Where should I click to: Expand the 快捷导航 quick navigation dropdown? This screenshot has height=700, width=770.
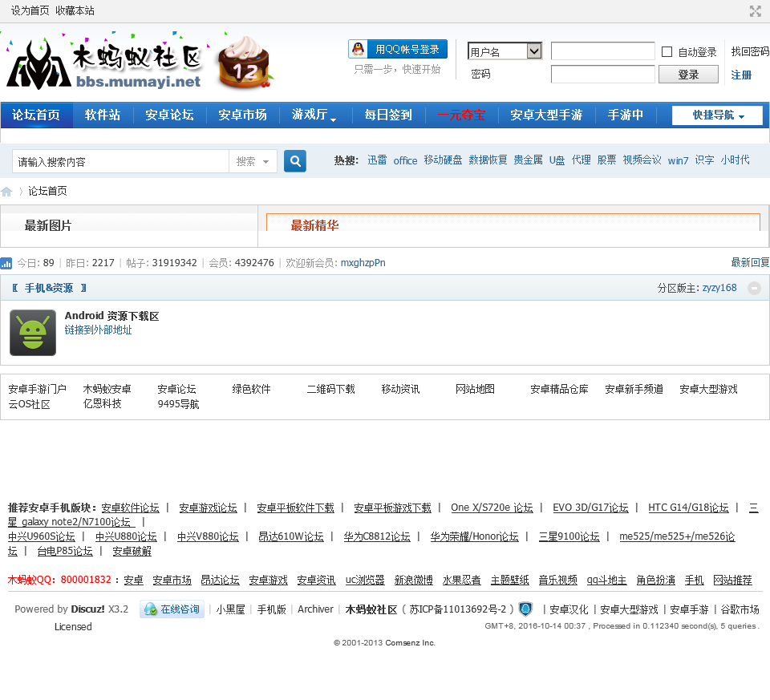pyautogui.click(x=717, y=115)
